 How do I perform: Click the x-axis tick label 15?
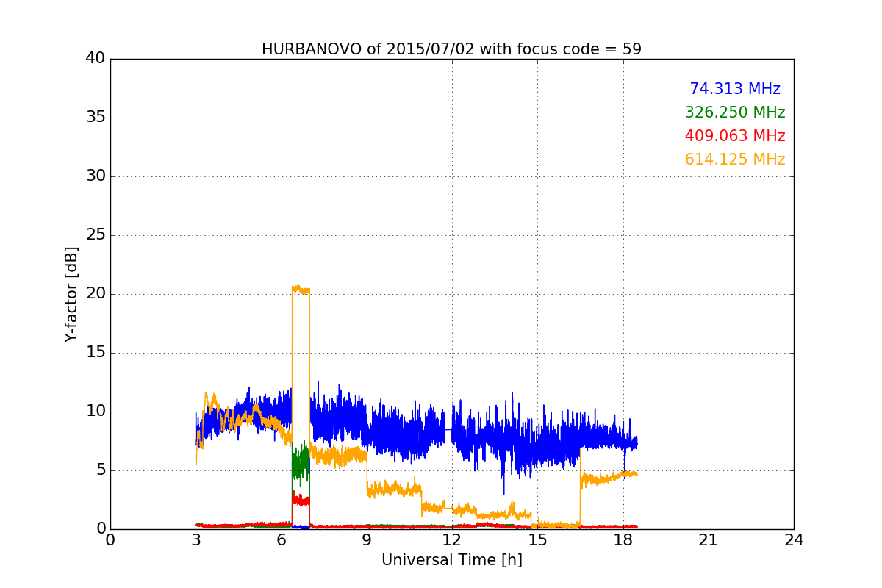click(x=537, y=540)
